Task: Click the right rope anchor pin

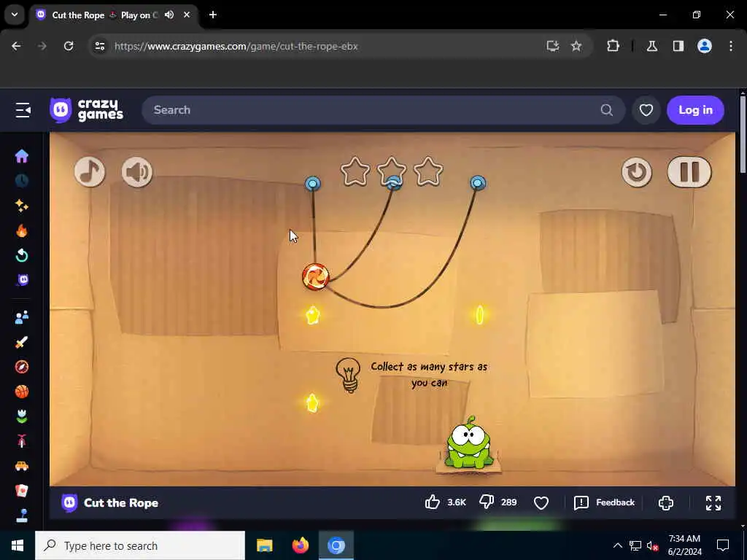Action: tap(478, 183)
